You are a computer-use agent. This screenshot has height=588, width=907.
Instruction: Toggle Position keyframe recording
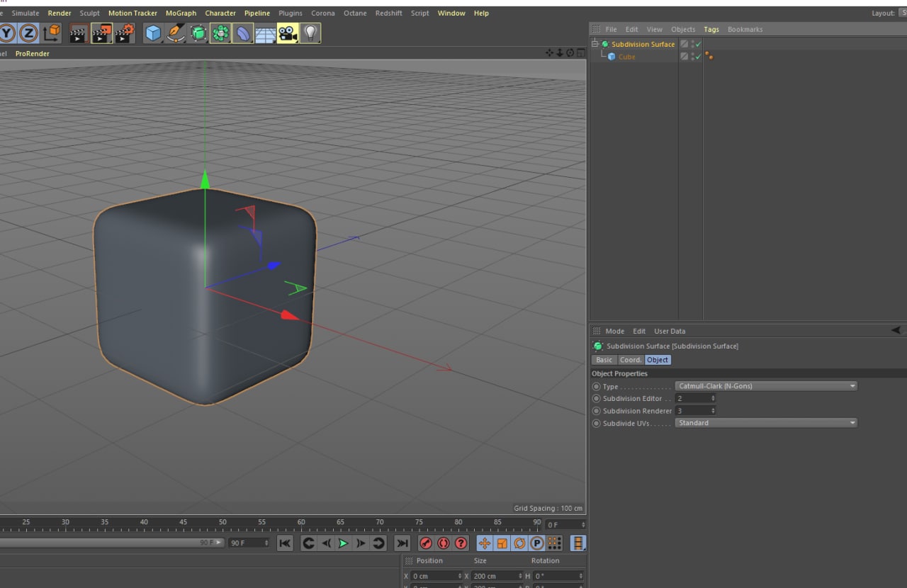pyautogui.click(x=485, y=543)
